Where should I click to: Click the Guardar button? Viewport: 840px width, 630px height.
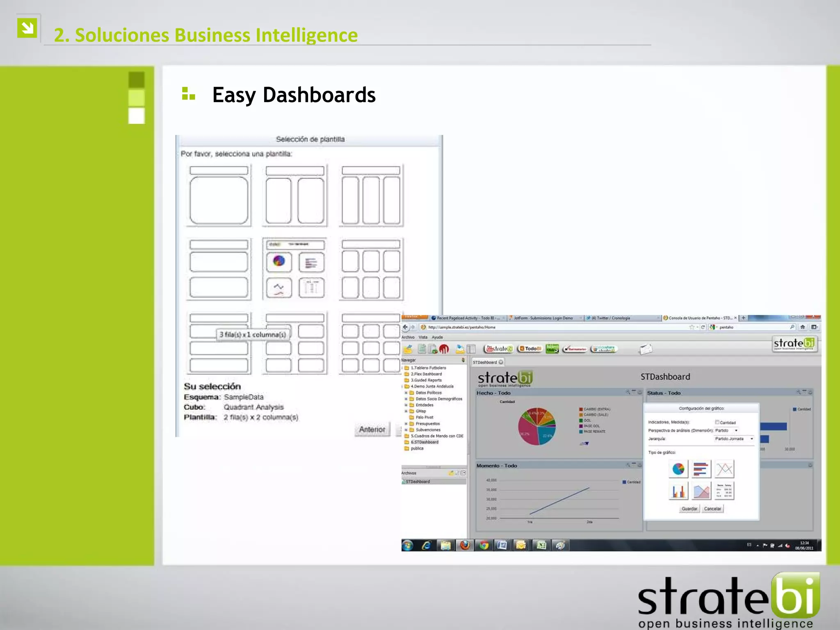coord(689,509)
